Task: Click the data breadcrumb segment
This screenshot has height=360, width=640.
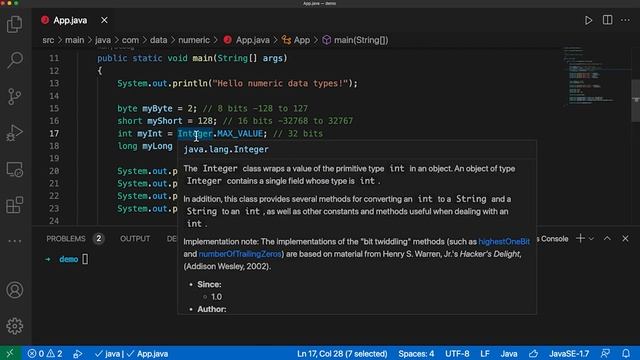Action: pyautogui.click(x=158, y=40)
